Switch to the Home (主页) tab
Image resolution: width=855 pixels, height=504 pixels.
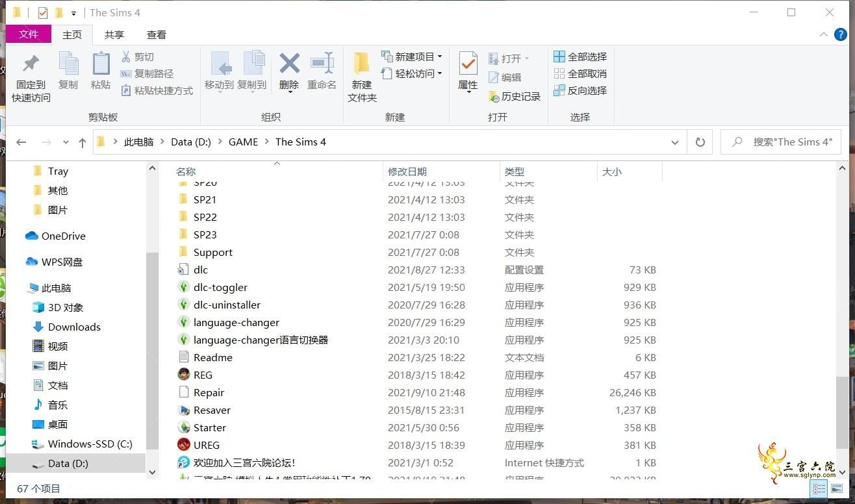coord(72,35)
